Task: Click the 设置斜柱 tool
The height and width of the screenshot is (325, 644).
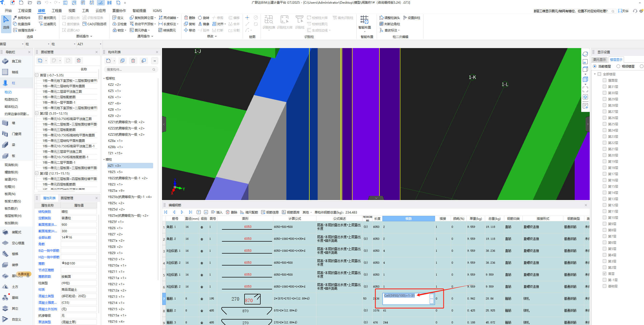Action: click(412, 18)
